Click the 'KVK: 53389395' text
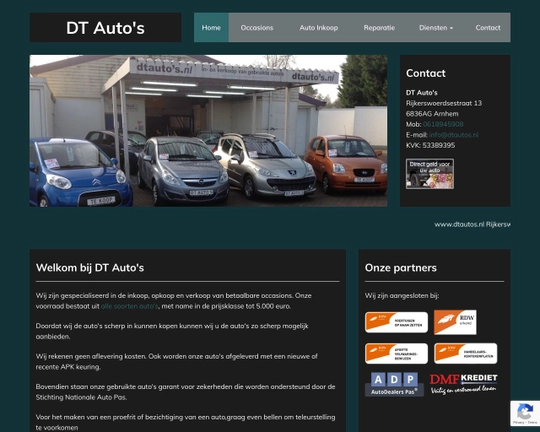The width and height of the screenshot is (540, 432). (430, 145)
